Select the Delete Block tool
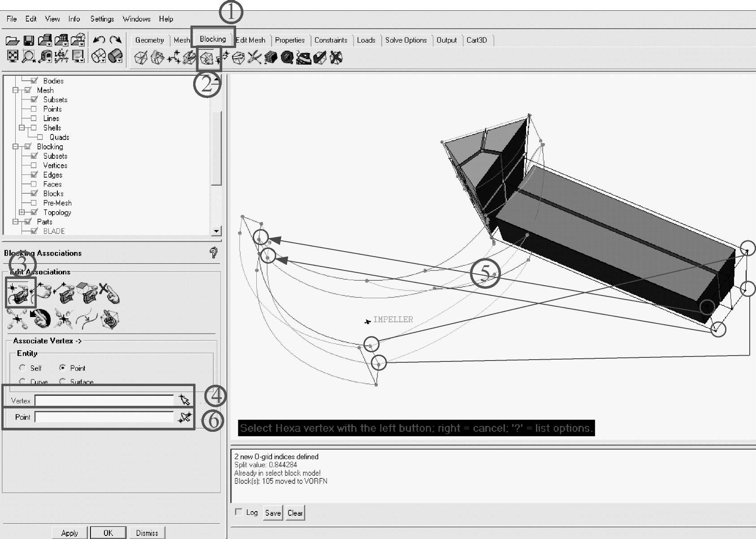The image size is (756, 539). (336, 58)
